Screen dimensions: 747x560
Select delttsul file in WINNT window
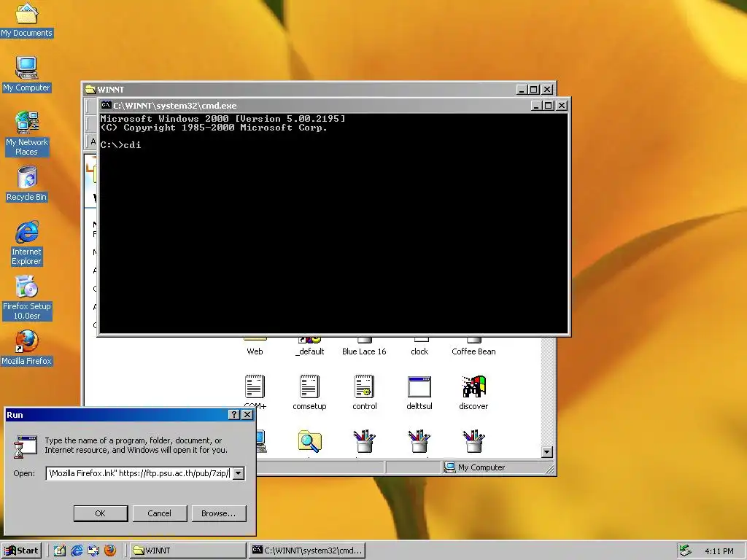pyautogui.click(x=419, y=392)
